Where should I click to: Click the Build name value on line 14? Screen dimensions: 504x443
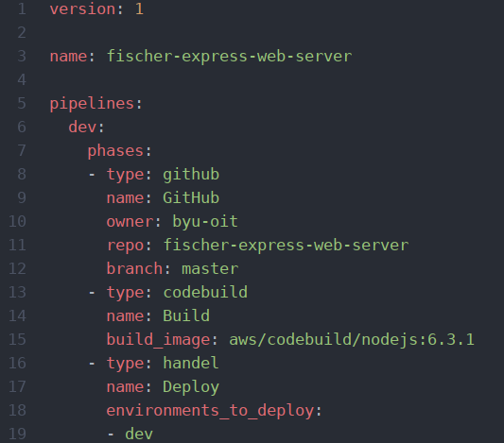click(x=186, y=315)
